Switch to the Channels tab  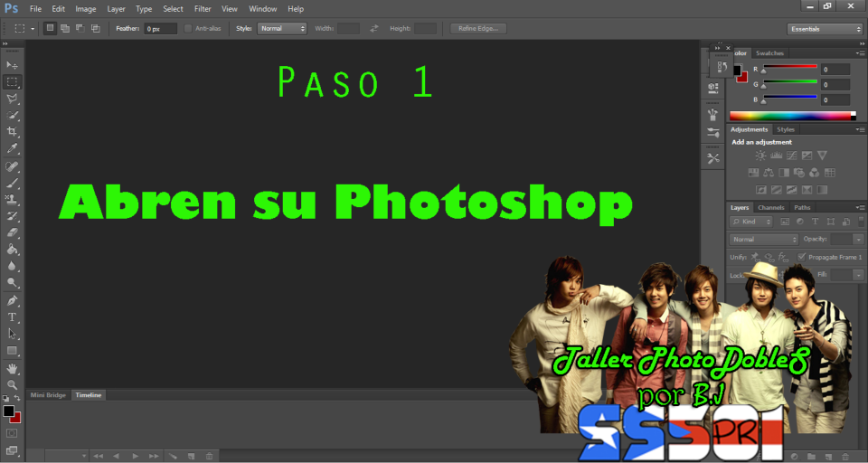coord(770,208)
